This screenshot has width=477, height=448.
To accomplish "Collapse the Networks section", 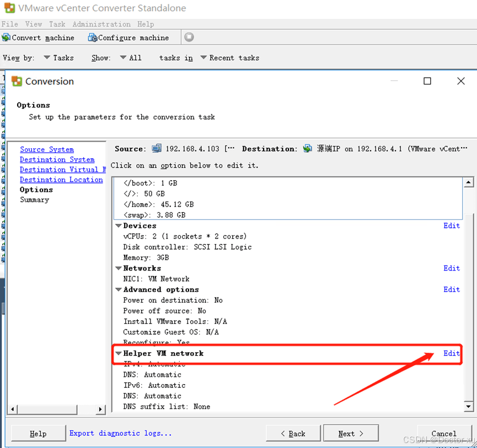I will 119,268.
